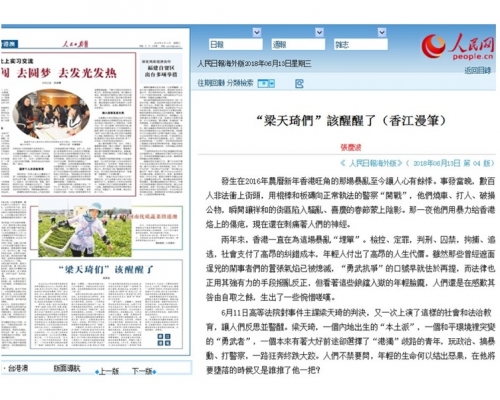The width and height of the screenshot is (500, 400).
Task: Click the date text 人民日報海外版2018年06月13日星期三
Action: click(254, 63)
